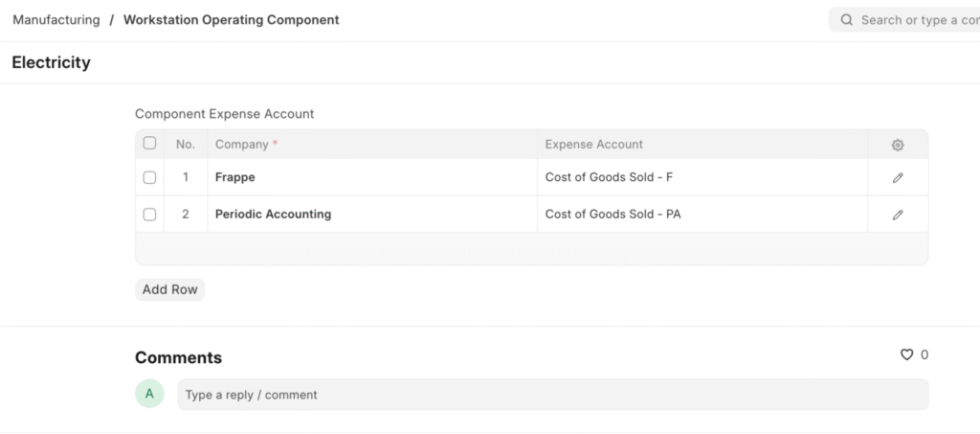Click the comment reply input field
980x434 pixels.
pos(552,395)
